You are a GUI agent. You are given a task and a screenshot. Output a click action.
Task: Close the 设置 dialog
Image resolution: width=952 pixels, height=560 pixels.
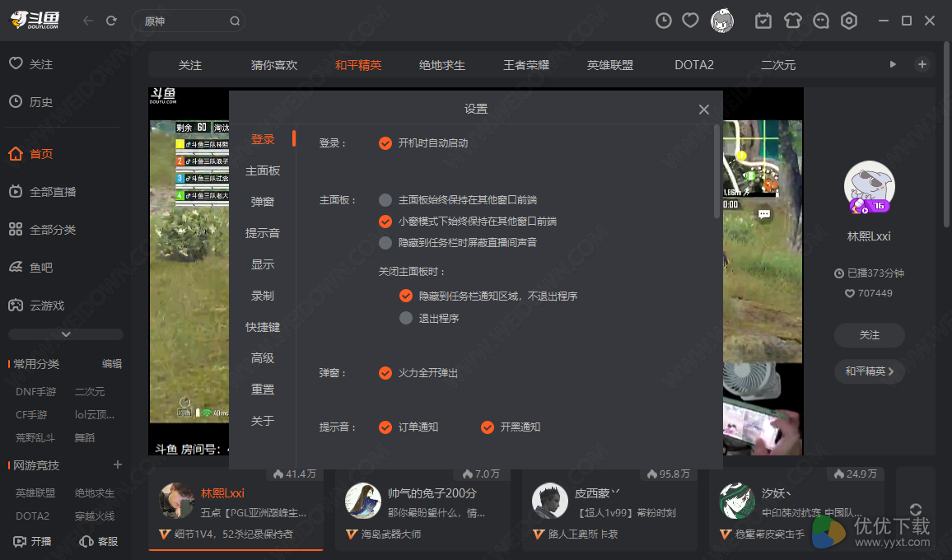pos(703,110)
